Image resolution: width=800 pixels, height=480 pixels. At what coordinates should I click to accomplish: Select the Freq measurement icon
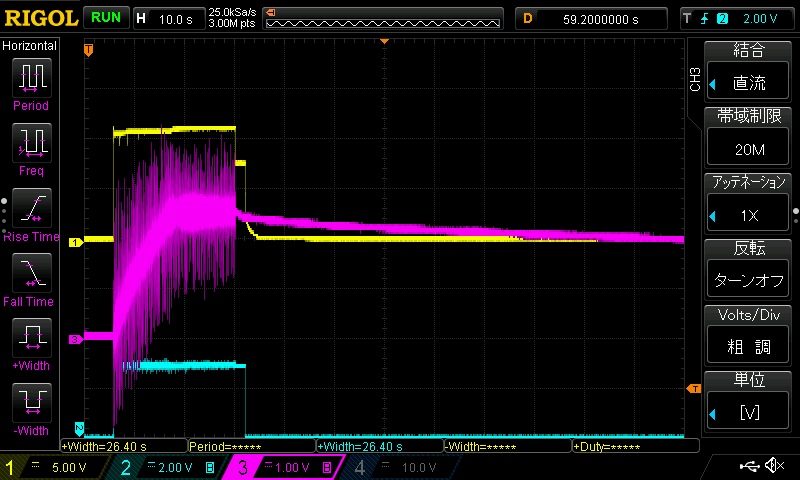[x=32, y=142]
